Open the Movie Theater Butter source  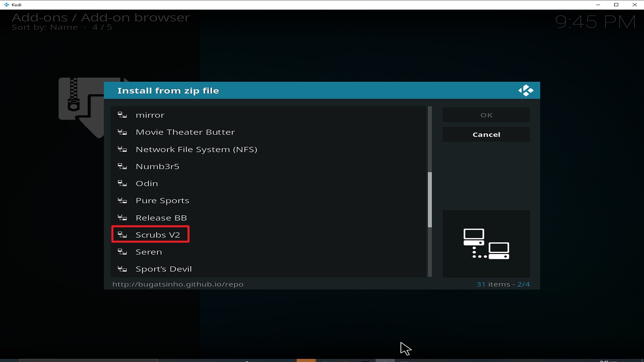click(x=268, y=132)
